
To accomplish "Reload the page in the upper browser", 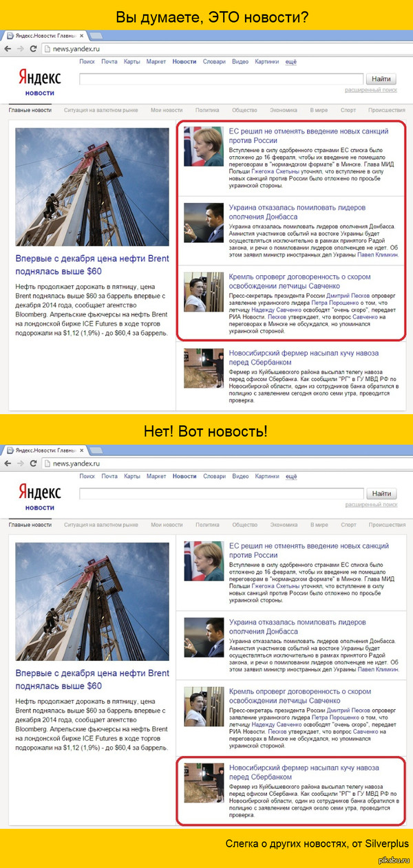I will [x=32, y=48].
